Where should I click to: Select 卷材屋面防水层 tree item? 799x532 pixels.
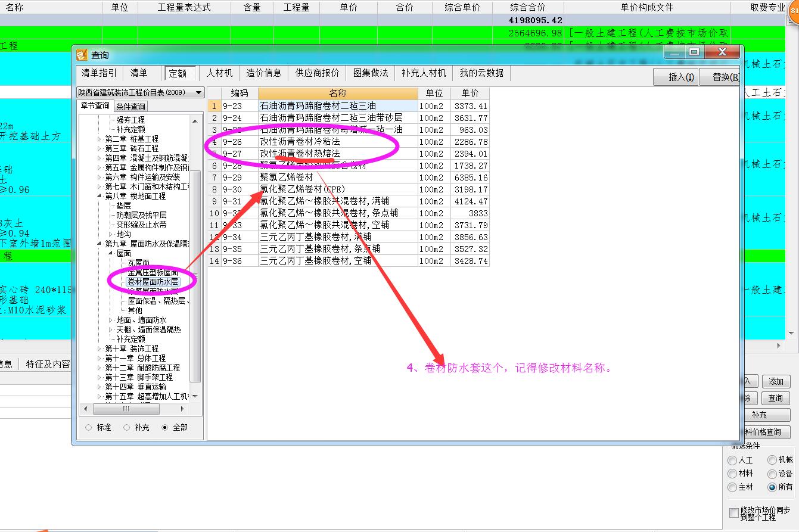pos(153,281)
